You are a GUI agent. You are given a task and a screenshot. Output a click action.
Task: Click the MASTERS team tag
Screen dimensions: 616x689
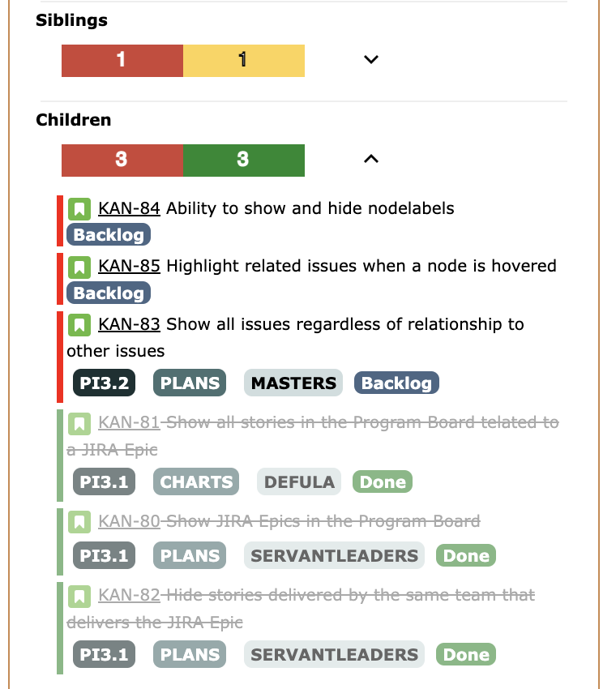(293, 383)
